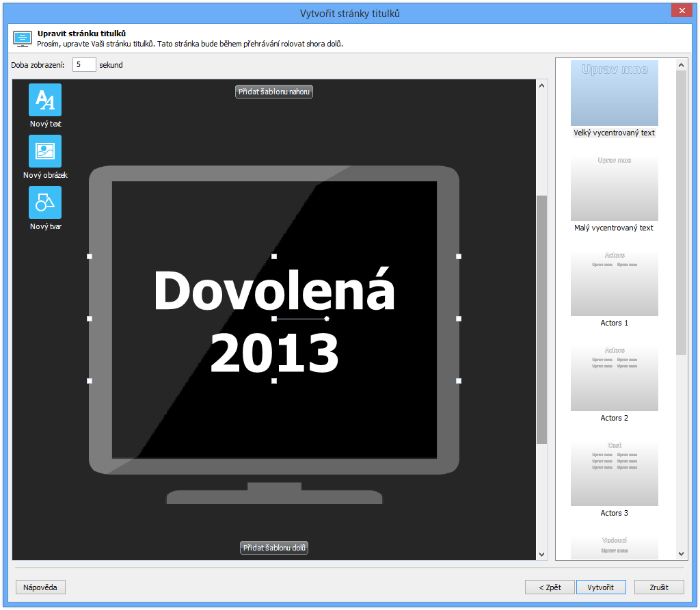Insert a shape via Nový tvar icon

click(x=45, y=202)
